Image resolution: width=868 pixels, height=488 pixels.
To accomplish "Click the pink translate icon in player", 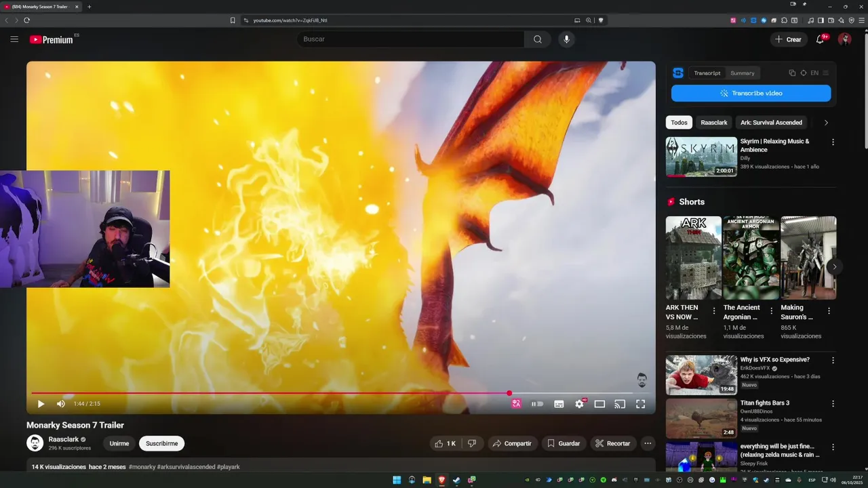I will point(516,404).
